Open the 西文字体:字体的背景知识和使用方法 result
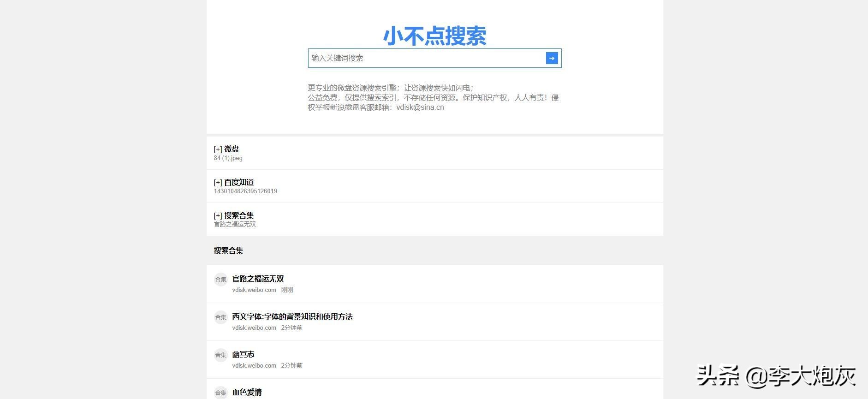This screenshot has width=868, height=399. point(292,316)
